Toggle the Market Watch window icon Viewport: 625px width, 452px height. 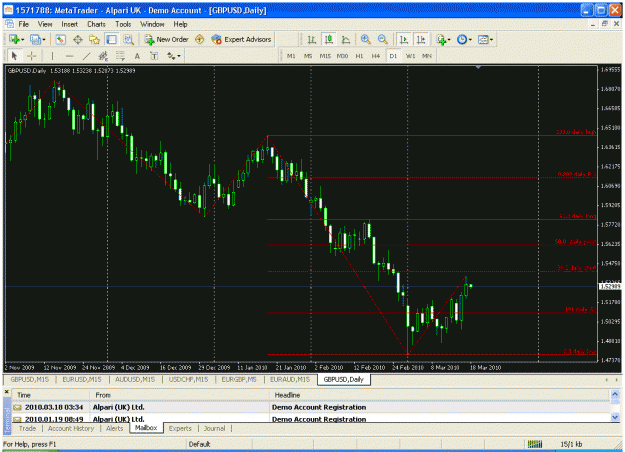click(60, 39)
